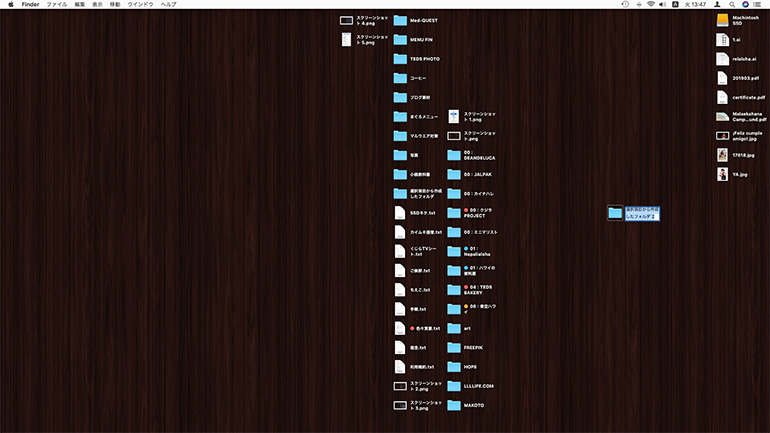
Task: Select the relaloha.ai file icon
Action: [x=723, y=59]
